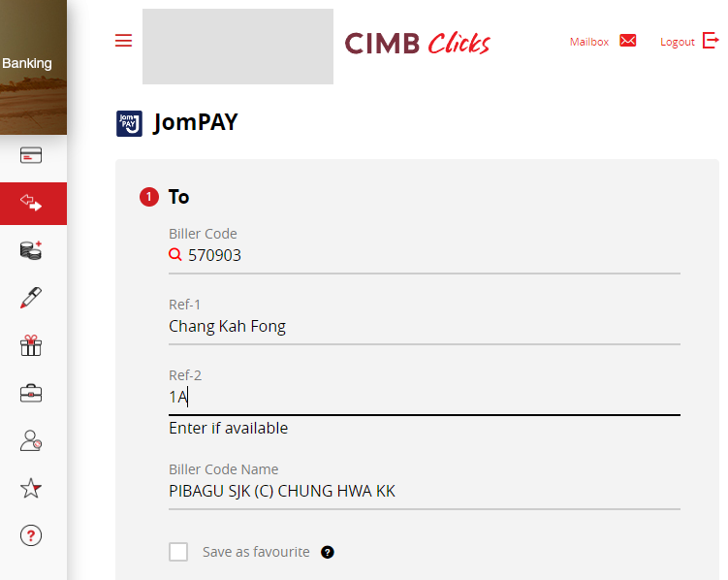Image resolution: width=728 pixels, height=580 pixels.
Task: Click the Biller Code search magnifier
Action: tap(175, 255)
